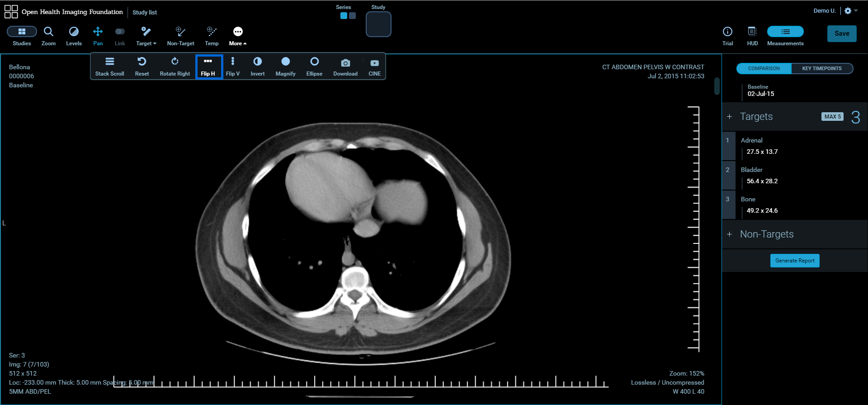Start CINE playback
868x405 pixels.
pyautogui.click(x=374, y=66)
